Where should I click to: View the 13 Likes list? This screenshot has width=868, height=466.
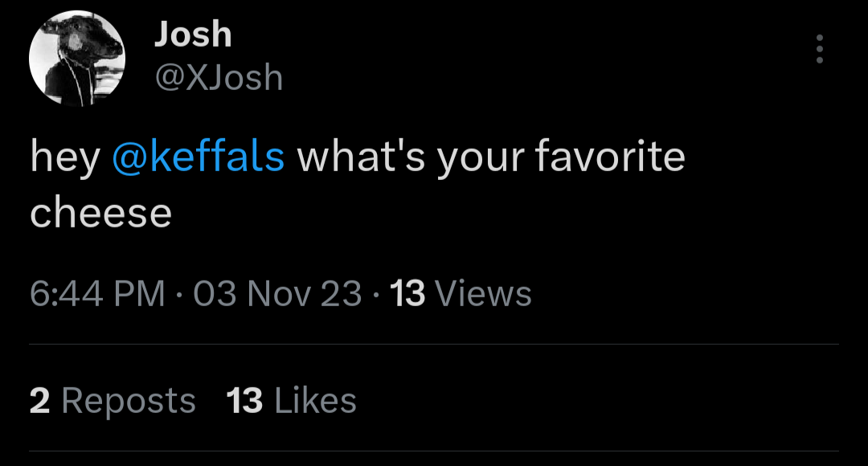tap(292, 400)
